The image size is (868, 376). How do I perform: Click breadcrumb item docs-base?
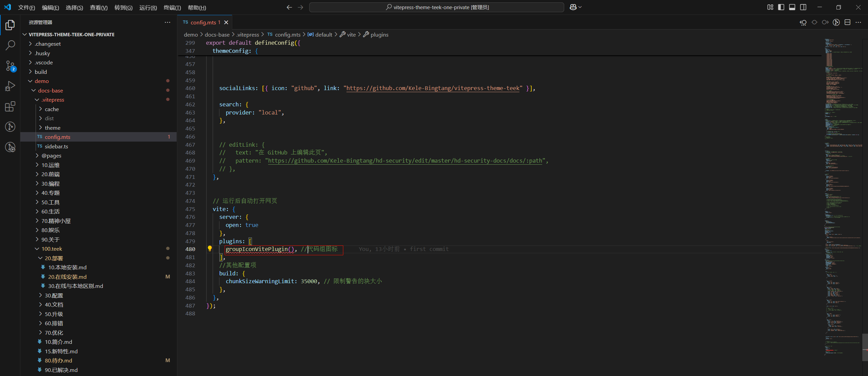point(217,35)
